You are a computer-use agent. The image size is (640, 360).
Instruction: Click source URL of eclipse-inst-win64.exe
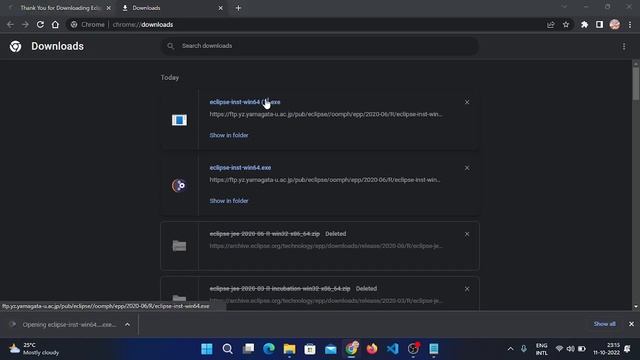[x=325, y=180]
